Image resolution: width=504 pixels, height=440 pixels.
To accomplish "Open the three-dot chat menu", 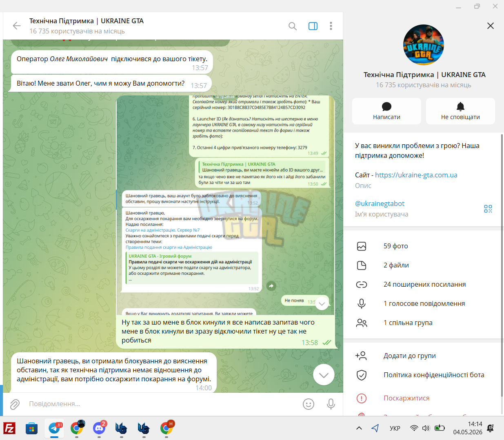I will [331, 26].
